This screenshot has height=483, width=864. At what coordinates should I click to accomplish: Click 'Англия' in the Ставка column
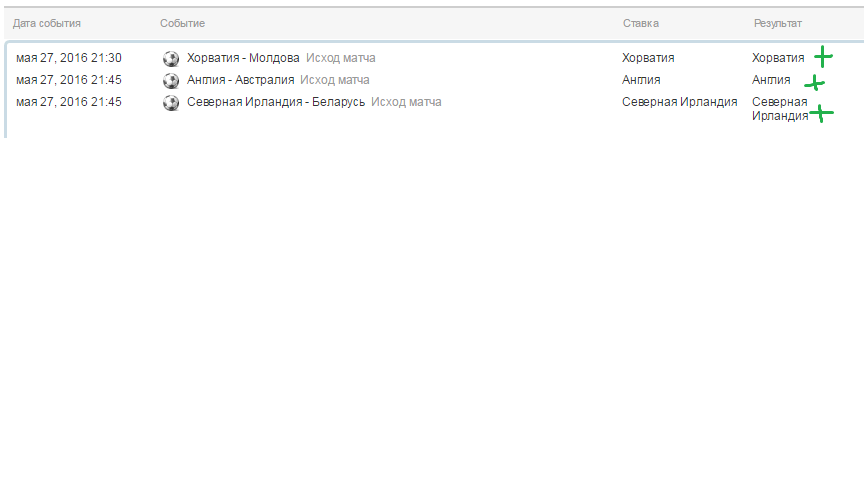(x=641, y=80)
